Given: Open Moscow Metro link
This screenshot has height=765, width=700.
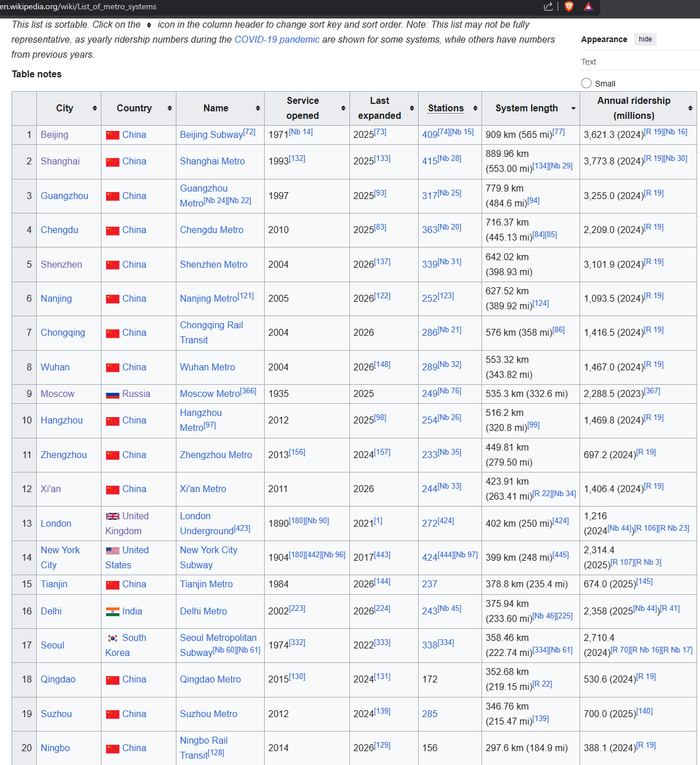Looking at the screenshot, I should coord(209,393).
